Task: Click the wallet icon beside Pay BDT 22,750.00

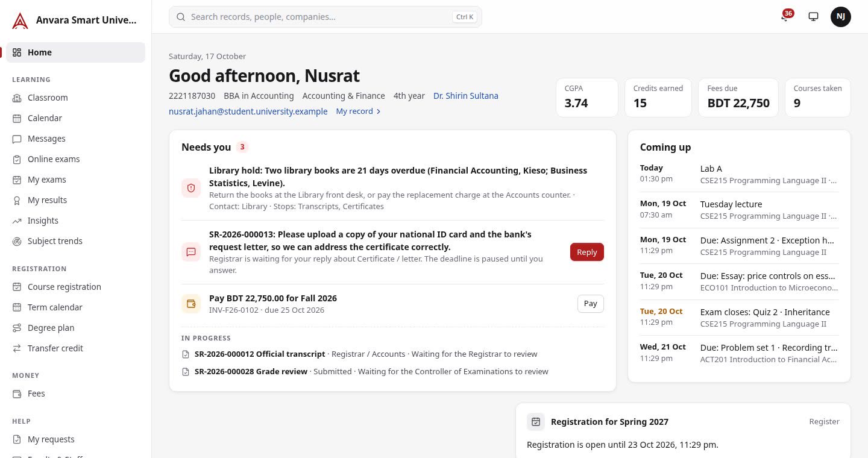Action: [191, 304]
